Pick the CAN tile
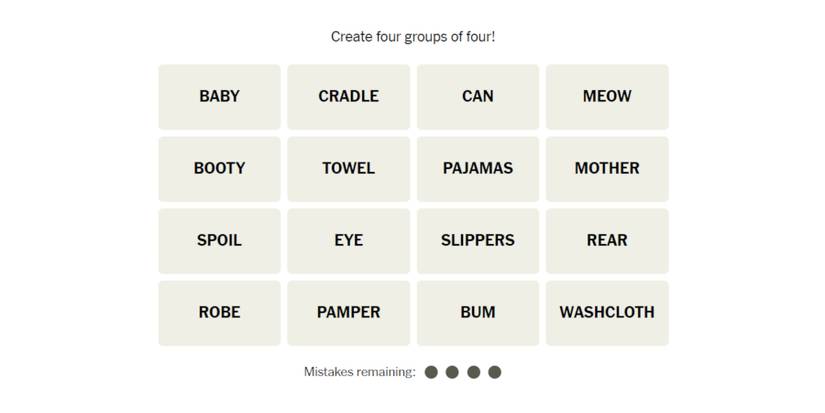 (x=478, y=97)
